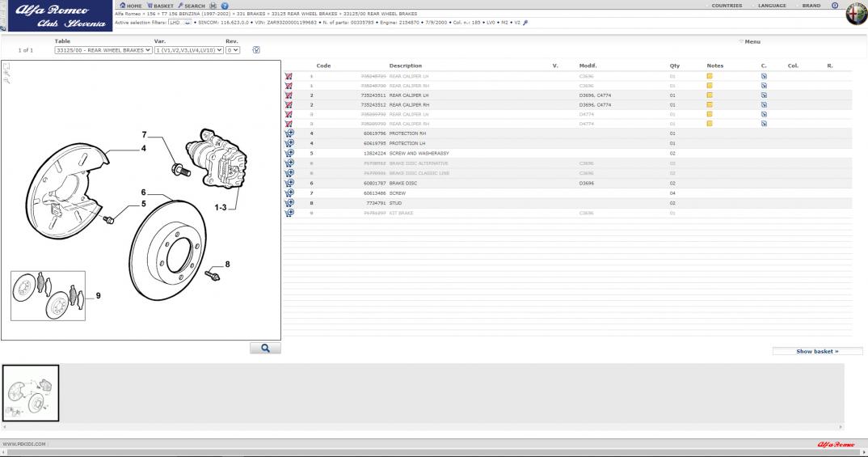Viewport: 868px width, 457px height.
Task: Add PROTECTION RH to the basket
Action: (x=289, y=133)
